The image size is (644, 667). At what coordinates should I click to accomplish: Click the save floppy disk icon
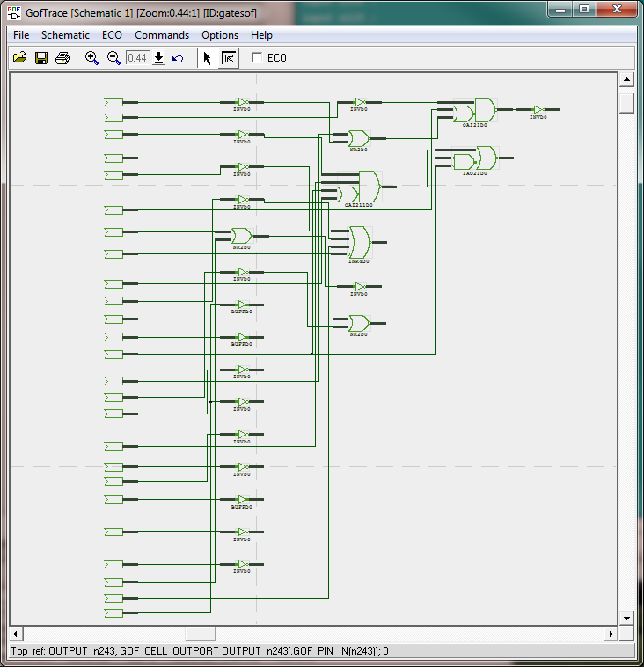[x=40, y=58]
